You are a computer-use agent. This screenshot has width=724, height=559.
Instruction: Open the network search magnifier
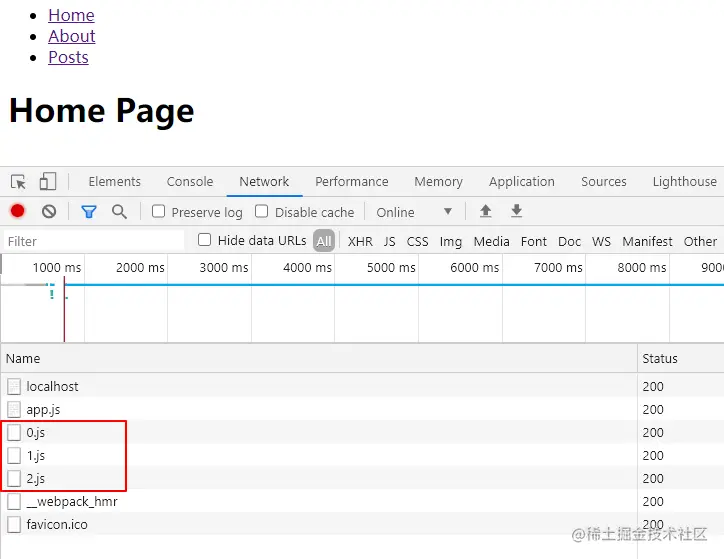click(119, 212)
